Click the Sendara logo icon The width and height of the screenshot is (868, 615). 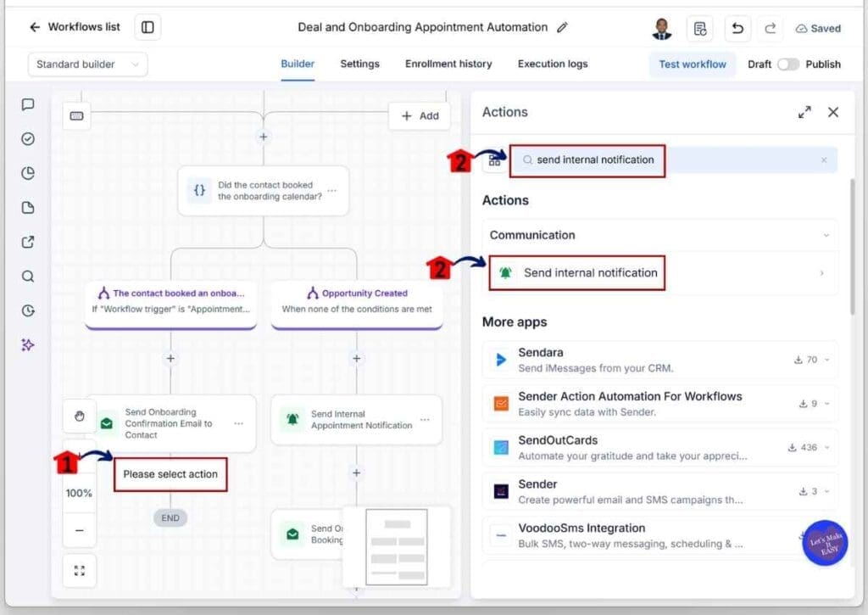coord(501,361)
